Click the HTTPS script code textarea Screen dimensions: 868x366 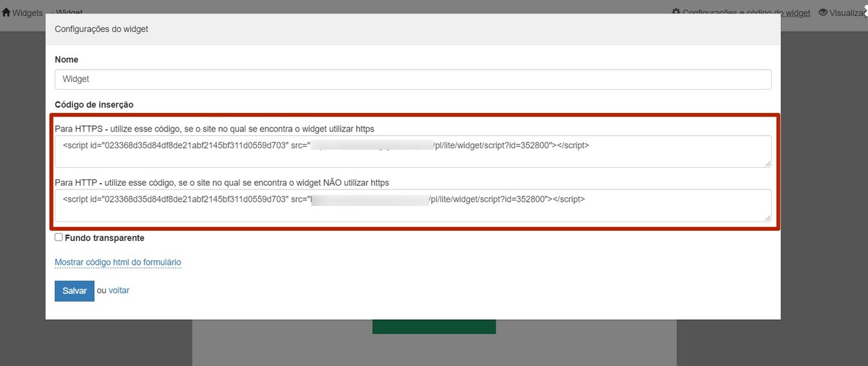click(413, 152)
